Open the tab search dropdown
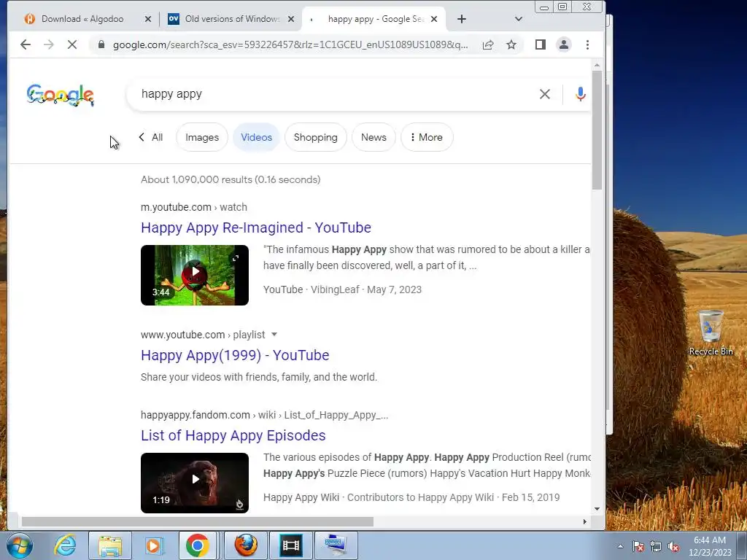This screenshot has height=560, width=747. tap(519, 19)
